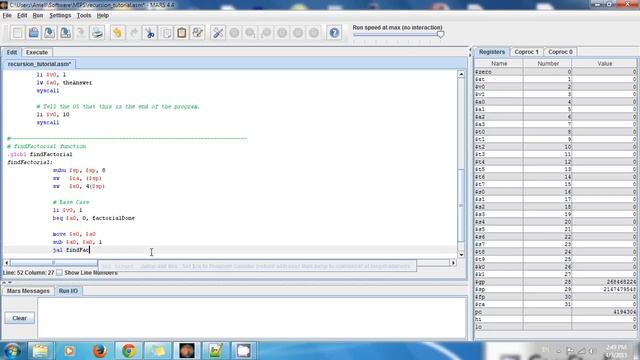The image size is (640, 360).
Task: Select the Edit tab
Action: [12, 52]
